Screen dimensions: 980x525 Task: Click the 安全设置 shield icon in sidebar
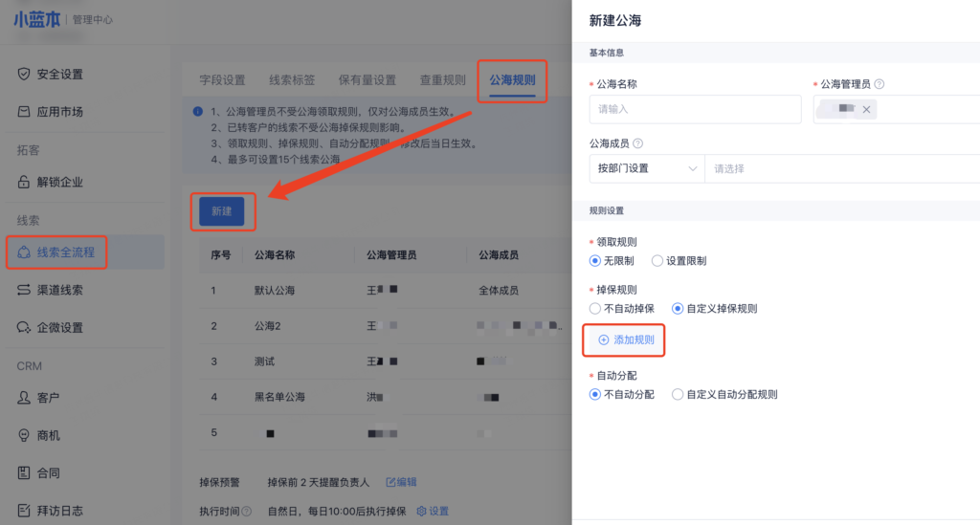pyautogui.click(x=24, y=75)
